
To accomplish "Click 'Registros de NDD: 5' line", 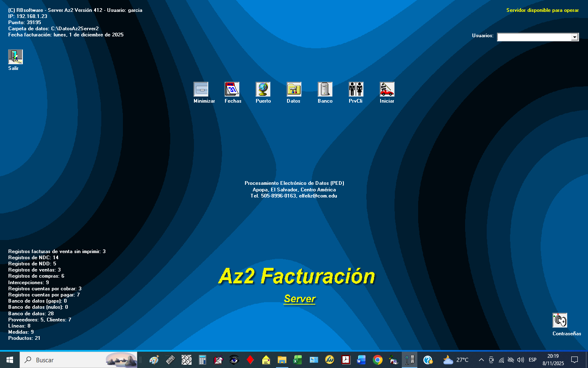I will coord(32,264).
